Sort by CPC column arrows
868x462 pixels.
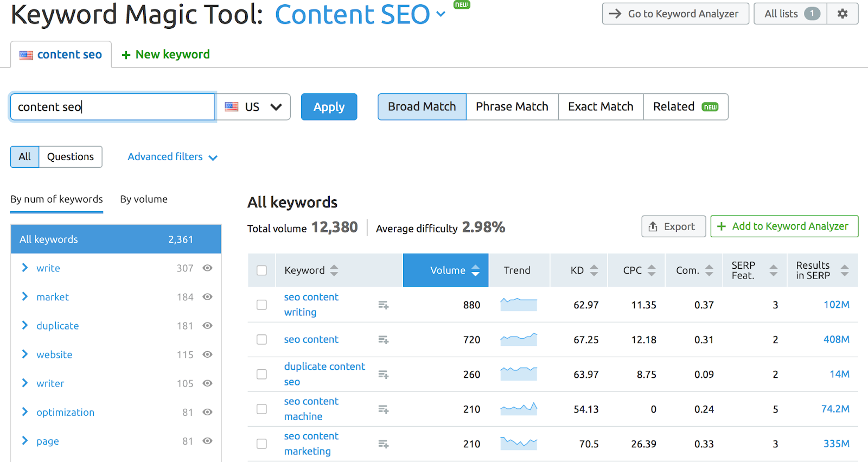pyautogui.click(x=652, y=270)
